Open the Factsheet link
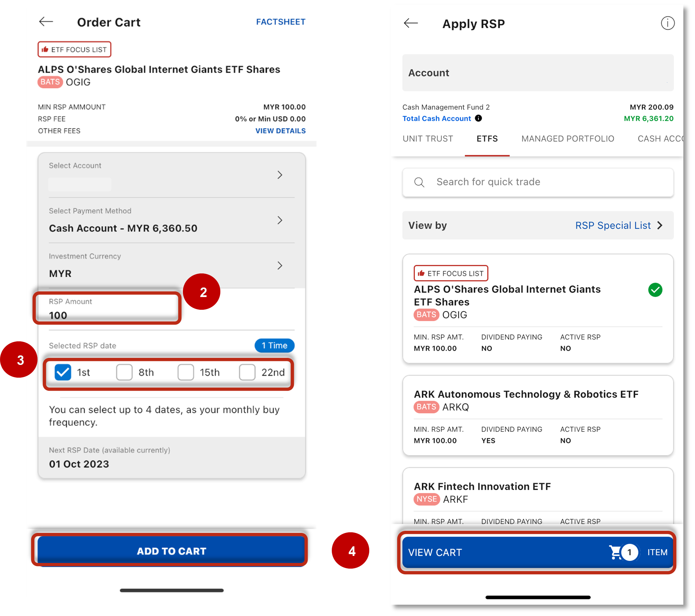 (x=280, y=22)
